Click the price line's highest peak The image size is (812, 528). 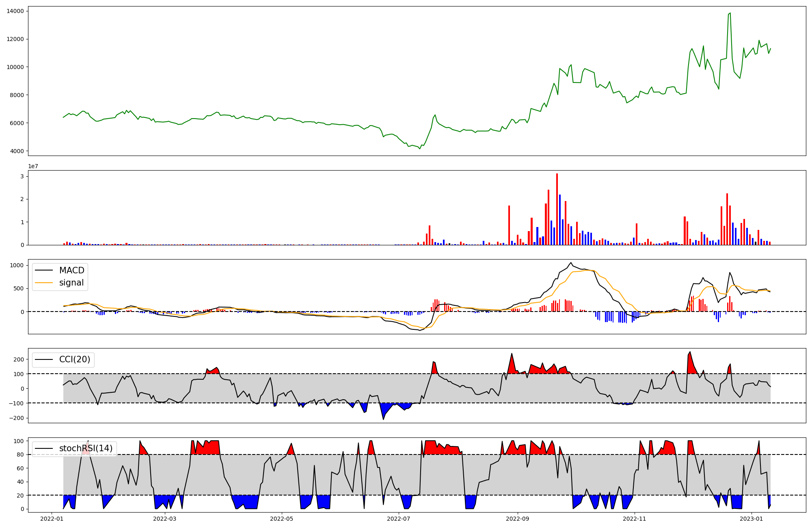pyautogui.click(x=730, y=13)
